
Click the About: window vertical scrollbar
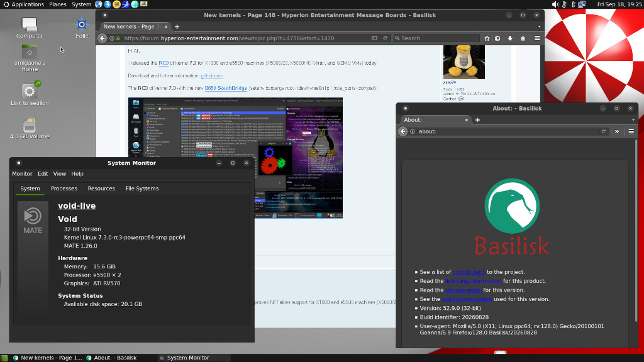click(x=636, y=230)
